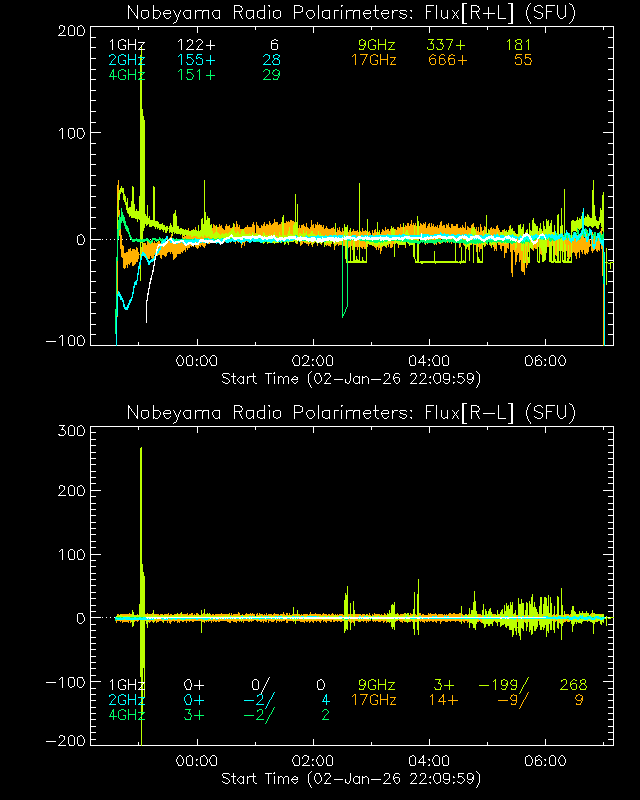Select the cyan 2GHz legend in top plot
The height and width of the screenshot is (800, 640).
point(126,61)
